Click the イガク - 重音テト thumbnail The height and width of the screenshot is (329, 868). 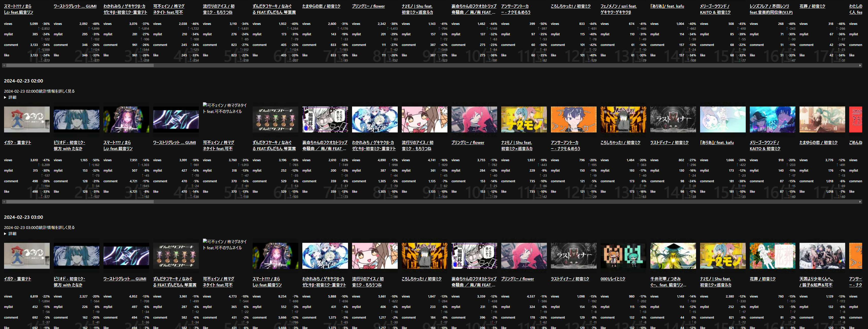point(26,119)
